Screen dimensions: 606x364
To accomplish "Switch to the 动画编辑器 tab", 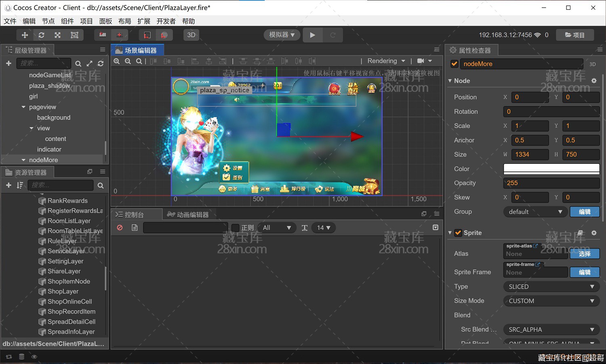I will pos(188,214).
